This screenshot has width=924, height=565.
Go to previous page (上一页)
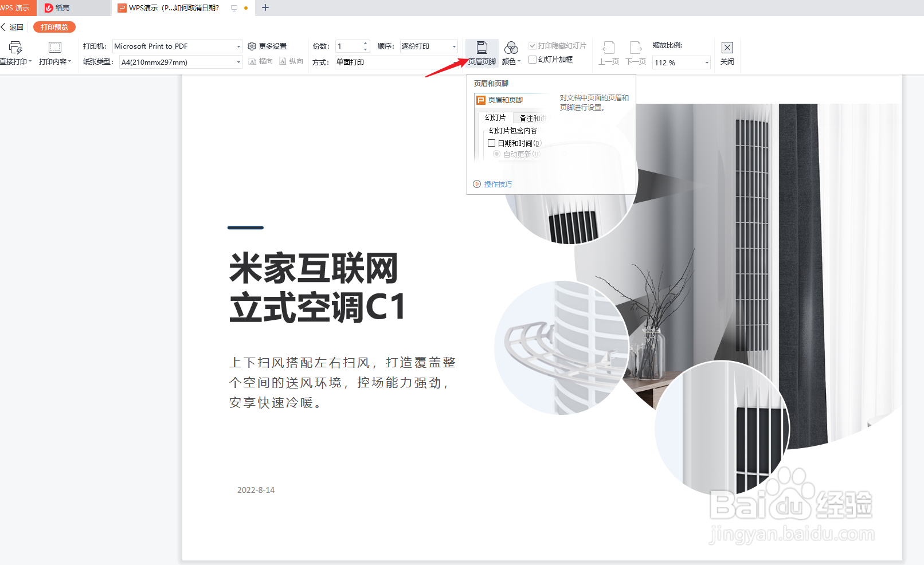click(x=609, y=53)
